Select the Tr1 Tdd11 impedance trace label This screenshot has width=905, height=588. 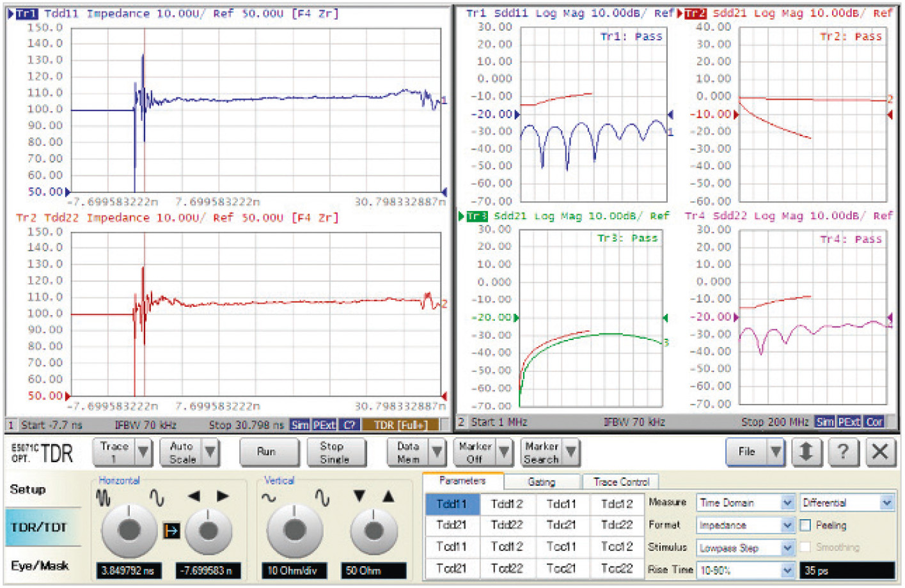click(x=26, y=13)
